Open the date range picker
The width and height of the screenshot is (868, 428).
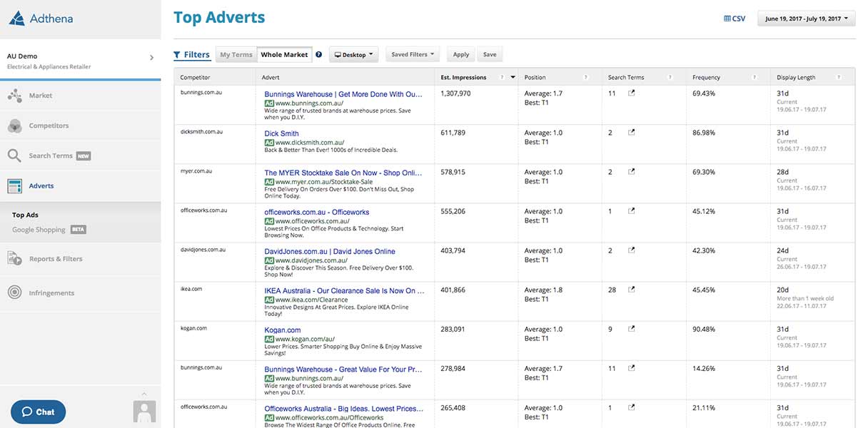(x=807, y=19)
